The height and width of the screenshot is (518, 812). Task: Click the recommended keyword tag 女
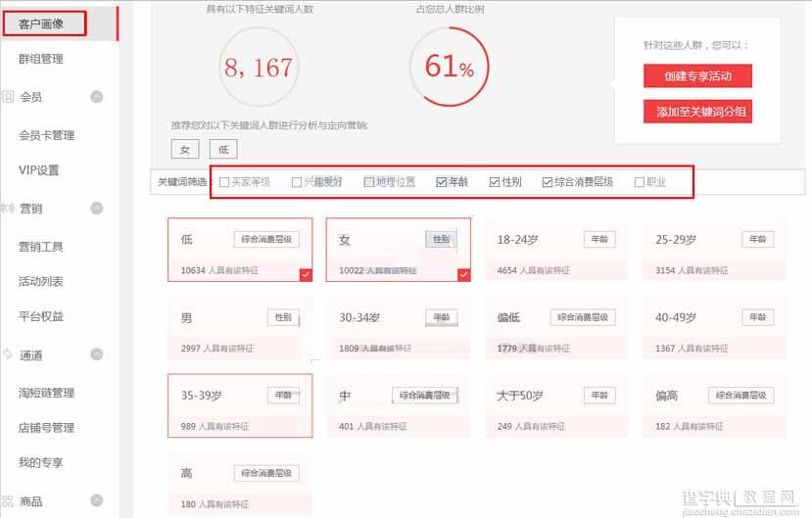point(185,149)
